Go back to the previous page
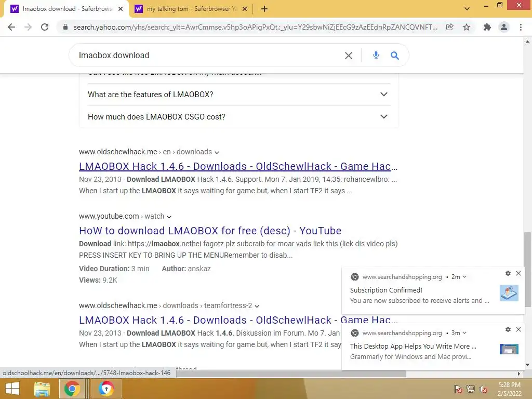 11,27
